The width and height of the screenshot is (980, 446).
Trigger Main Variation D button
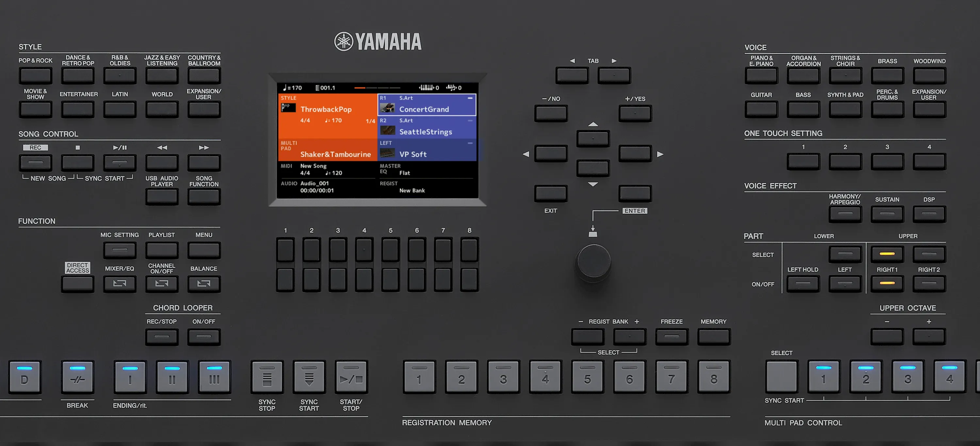pos(25,377)
